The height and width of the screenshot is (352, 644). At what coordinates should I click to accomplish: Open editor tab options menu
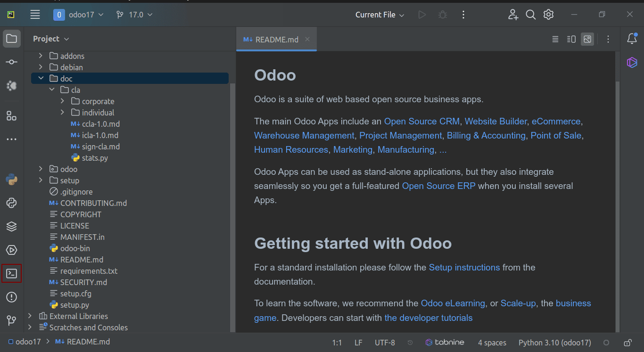608,39
